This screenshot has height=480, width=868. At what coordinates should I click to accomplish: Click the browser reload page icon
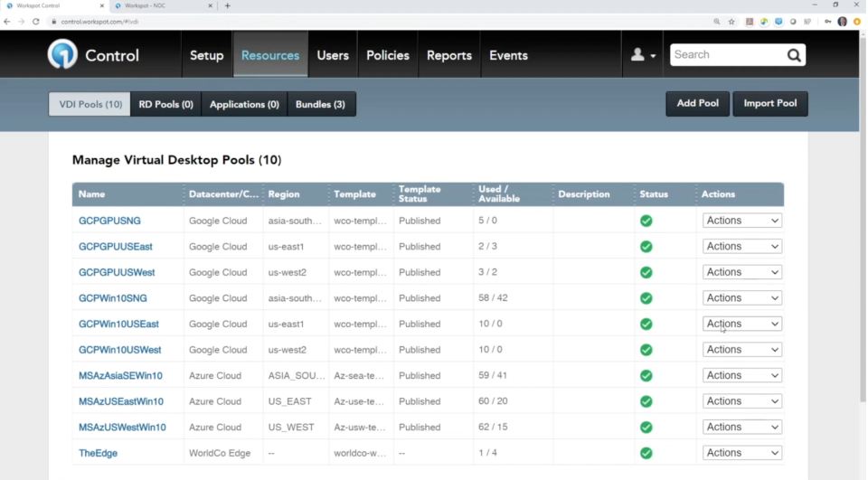pyautogui.click(x=36, y=21)
